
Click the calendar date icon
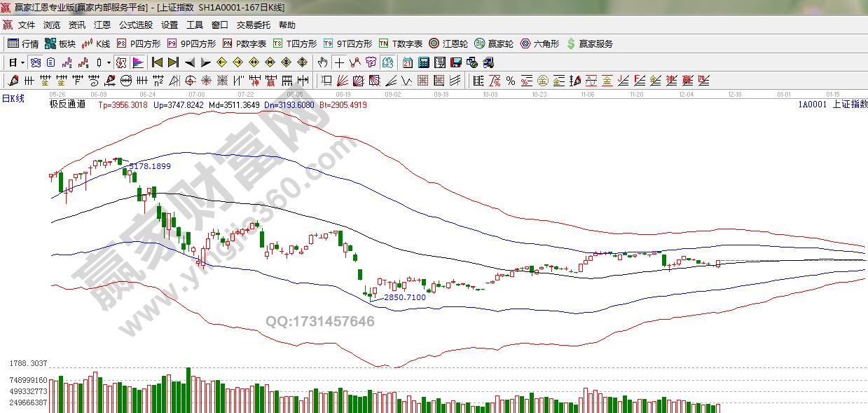(x=426, y=62)
